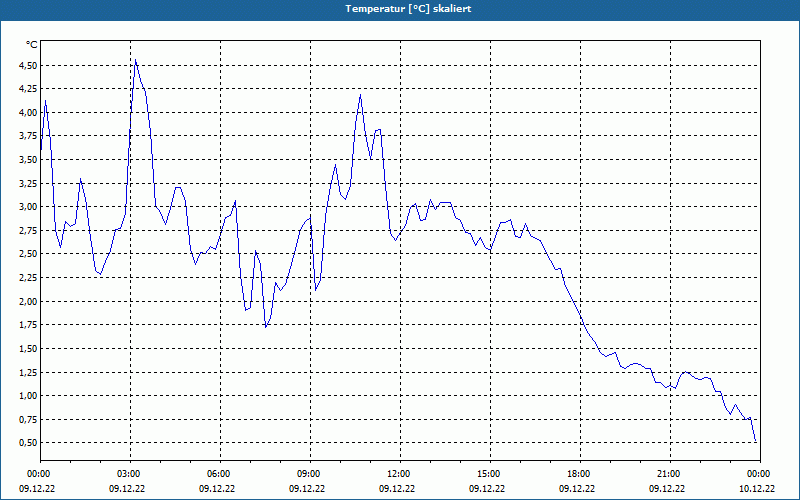This screenshot has width=800, height=500.
Task: Click the 1,00 y-axis label
Action: (29, 395)
